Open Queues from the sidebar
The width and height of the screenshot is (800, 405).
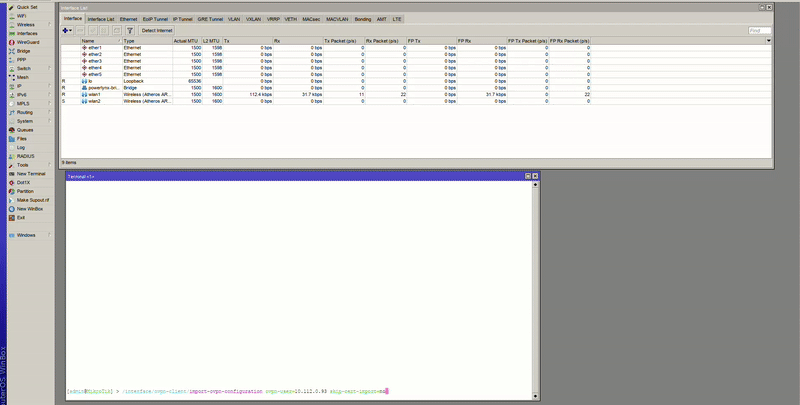[24, 130]
